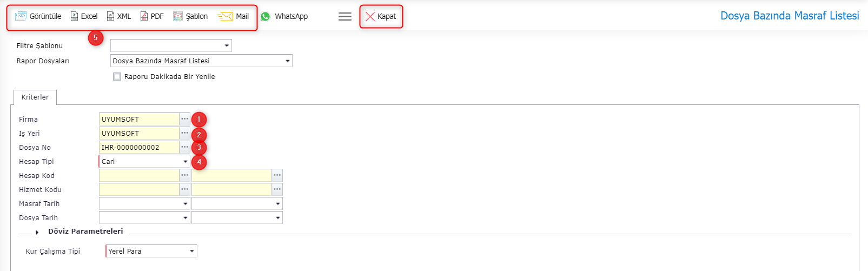
Task: Open the hamburger menu icon
Action: 345,17
